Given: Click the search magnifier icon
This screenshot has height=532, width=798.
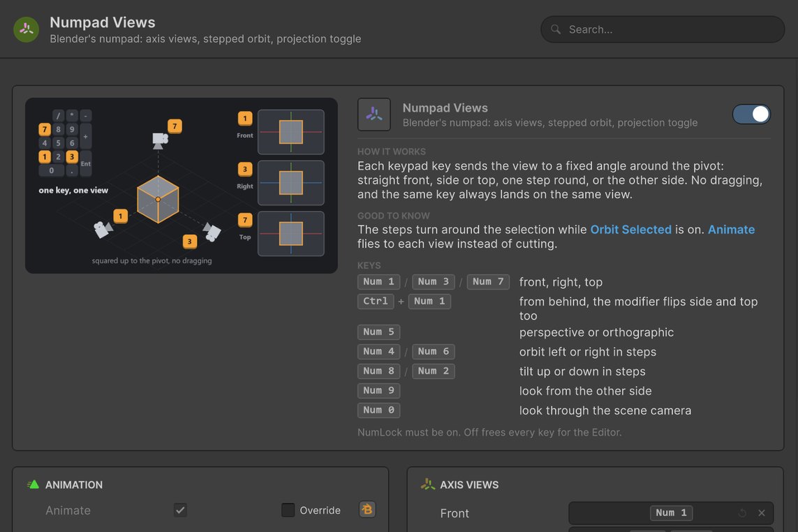Looking at the screenshot, I should point(556,29).
